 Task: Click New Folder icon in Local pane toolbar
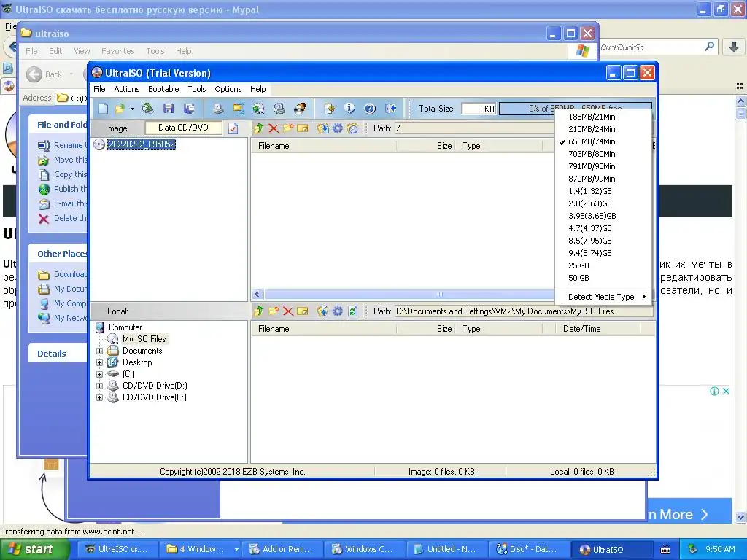(x=274, y=311)
